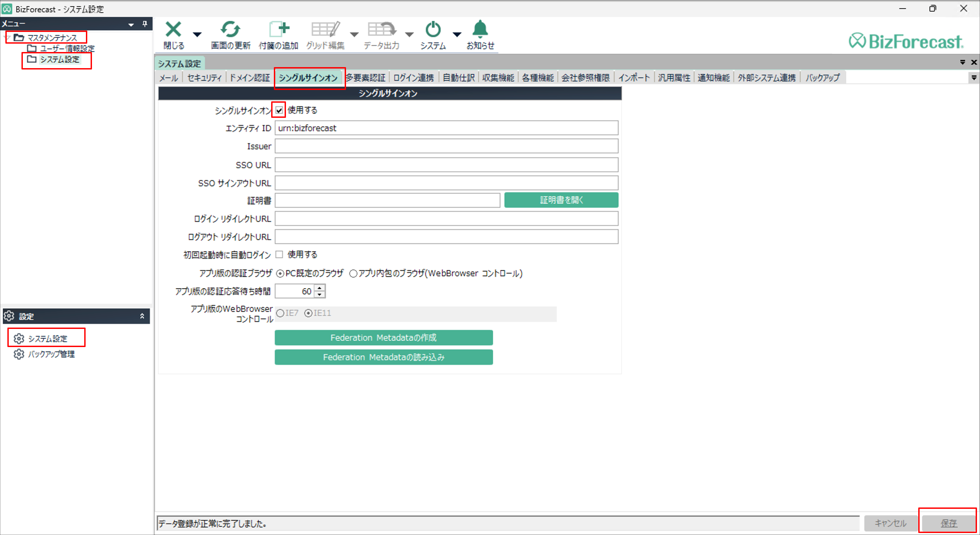Screen dimensions: 980x535
Task: Close the システム設定 document panel with X
Action: pos(974,62)
